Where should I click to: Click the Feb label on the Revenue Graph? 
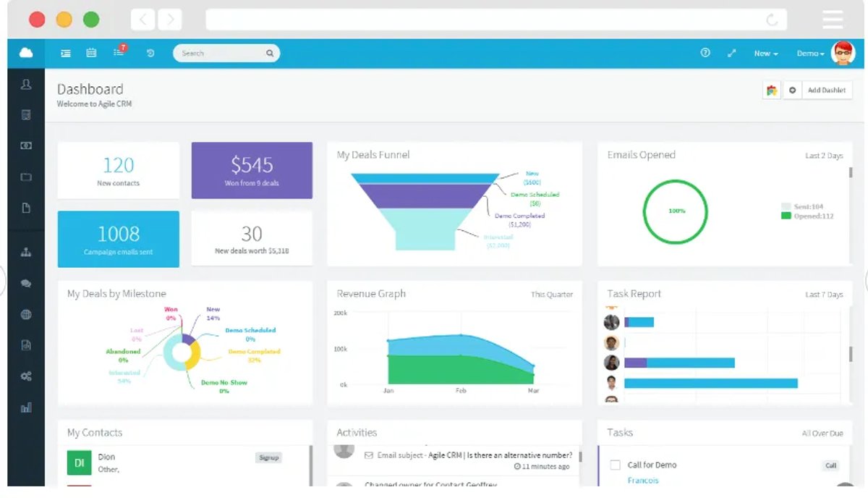[461, 390]
